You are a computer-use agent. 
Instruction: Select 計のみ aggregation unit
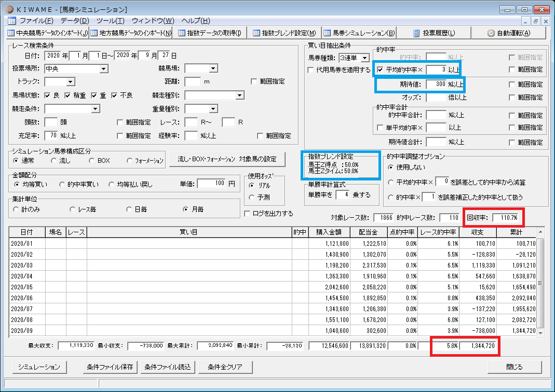pyautogui.click(x=16, y=209)
